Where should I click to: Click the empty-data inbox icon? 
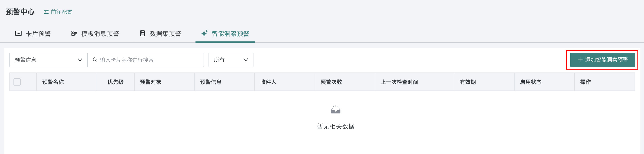(335, 110)
